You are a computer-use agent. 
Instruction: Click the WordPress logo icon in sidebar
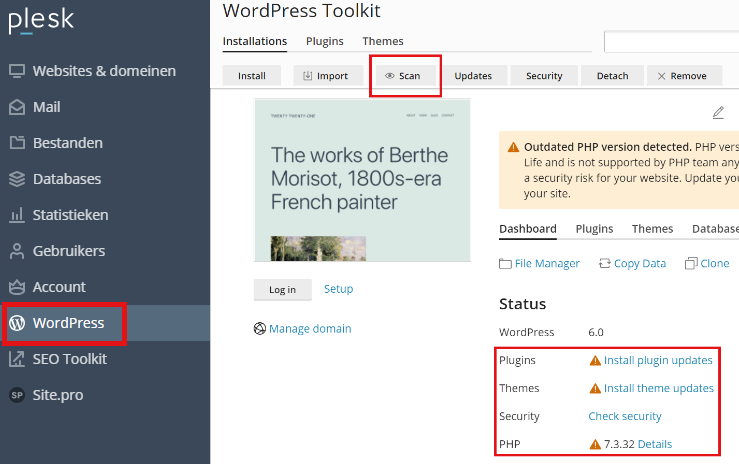tap(17, 323)
